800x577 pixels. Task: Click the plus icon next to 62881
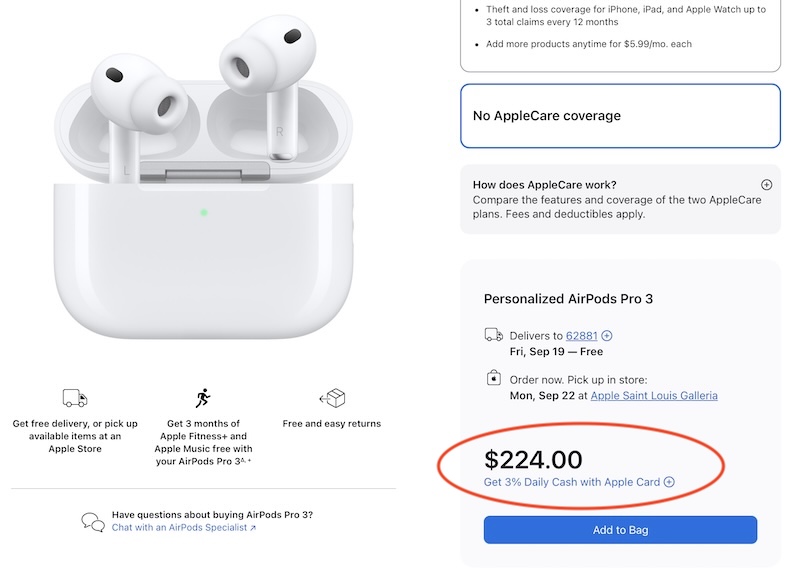[607, 336]
